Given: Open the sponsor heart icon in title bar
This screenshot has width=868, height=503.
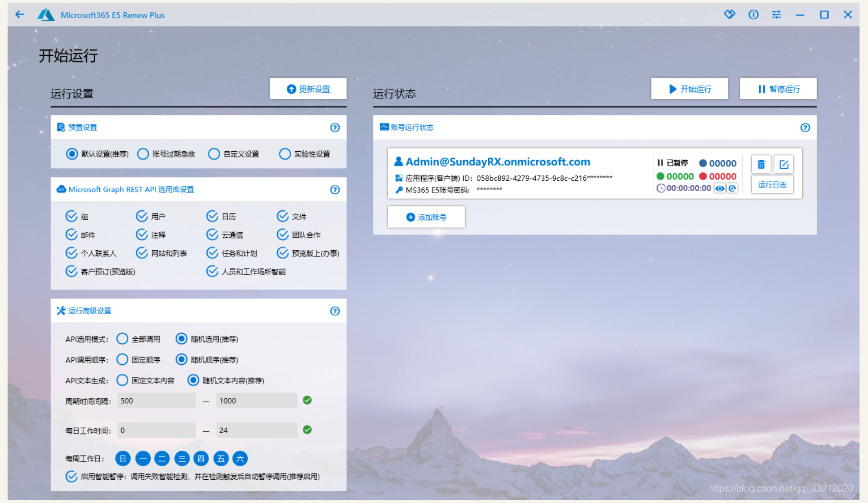Looking at the screenshot, I should (729, 14).
